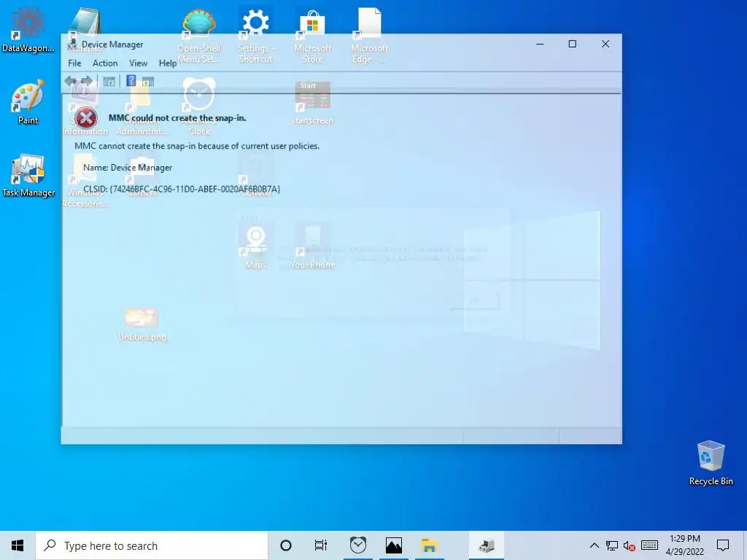
Task: Click the taskbar search box
Action: (152, 545)
